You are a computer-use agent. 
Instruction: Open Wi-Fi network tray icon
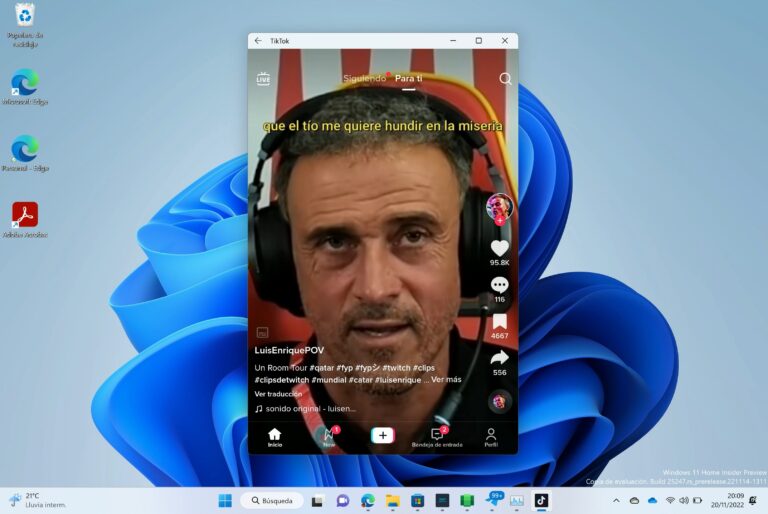(x=670, y=500)
